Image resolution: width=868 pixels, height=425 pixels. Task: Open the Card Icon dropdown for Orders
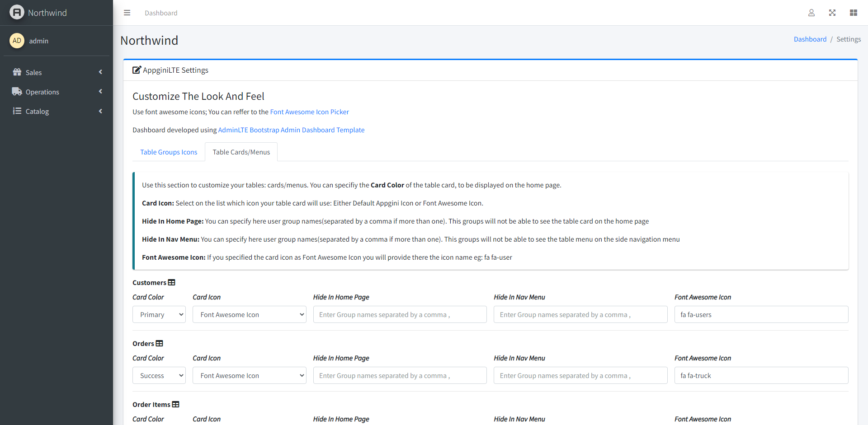(x=249, y=375)
